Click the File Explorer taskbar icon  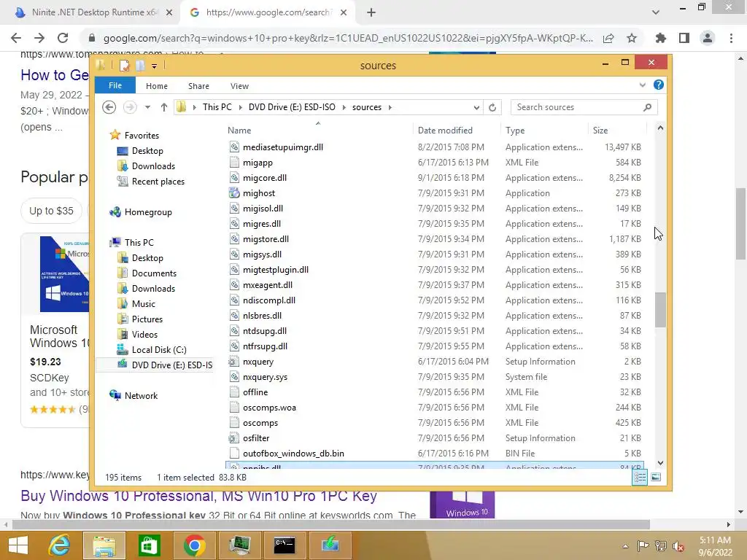click(104, 545)
